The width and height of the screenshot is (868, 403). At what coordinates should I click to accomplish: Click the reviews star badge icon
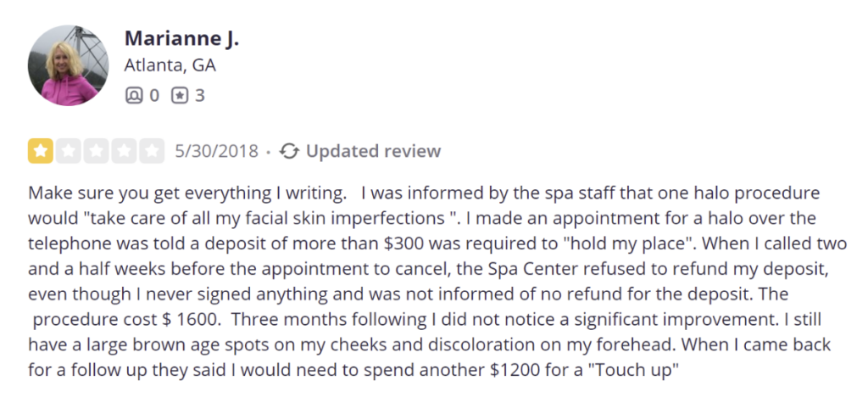180,96
